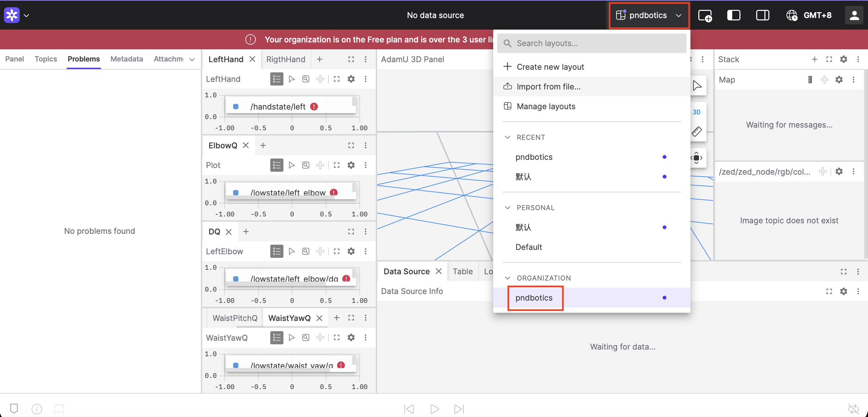Open more options of the WaistYawQ panel
This screenshot has height=417, width=868.
coord(366,337)
